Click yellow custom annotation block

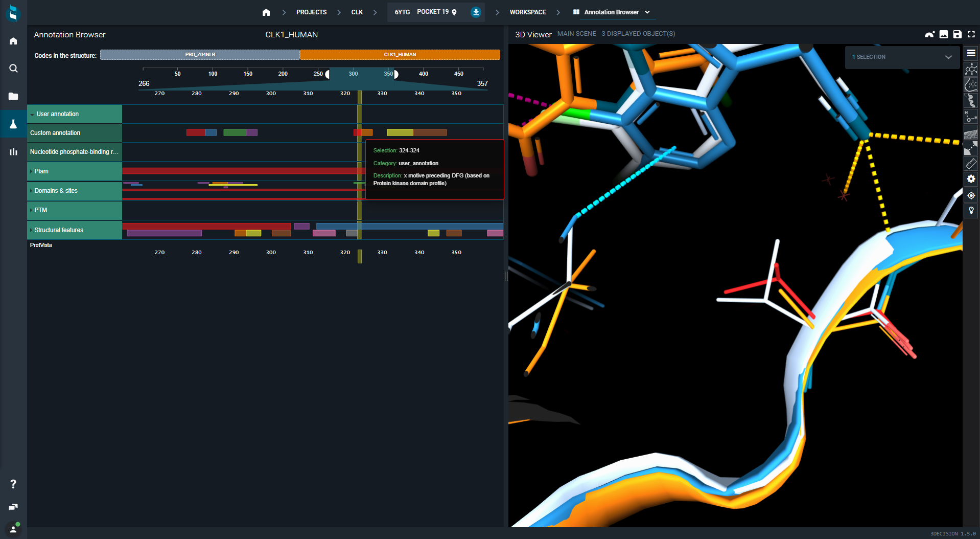pos(400,133)
